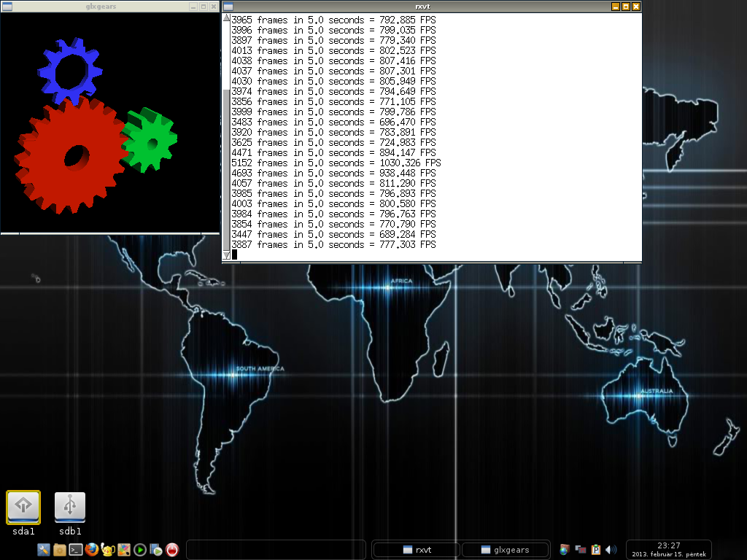Open rxvt window menu icon in titlebar
The width and height of the screenshot is (747, 560).
[x=228, y=7]
